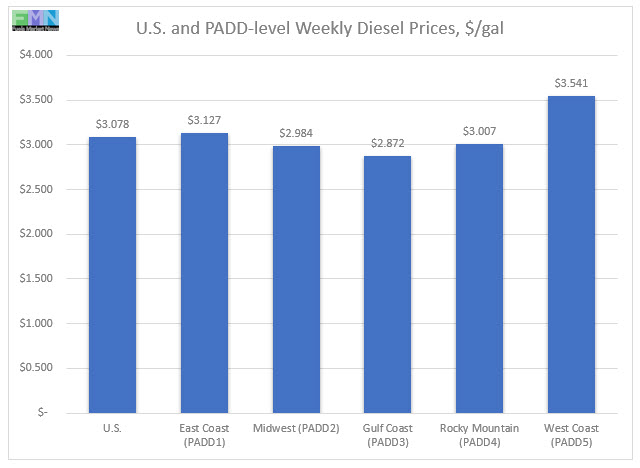
Task: Click the Midwest (PADD2) bar
Action: coord(295,279)
